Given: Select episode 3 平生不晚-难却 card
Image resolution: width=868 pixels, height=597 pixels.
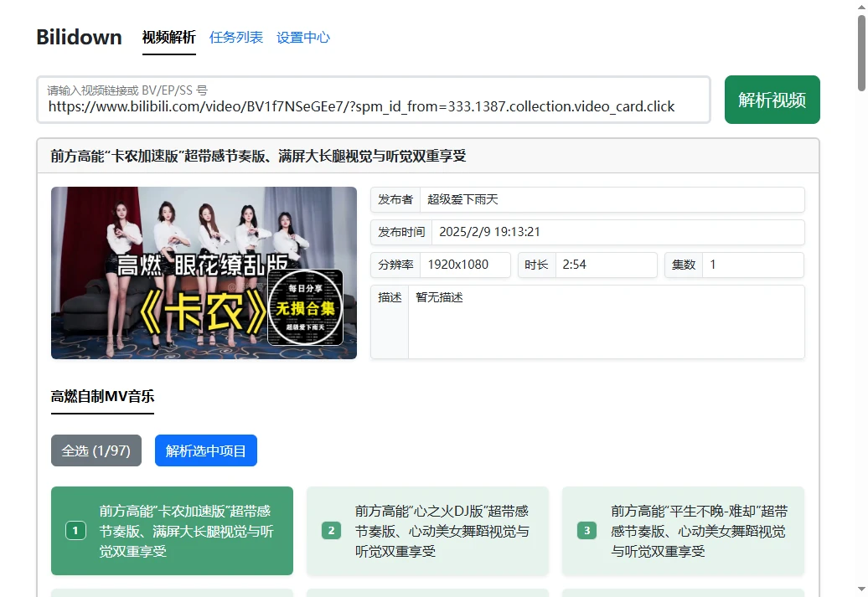Looking at the screenshot, I should (683, 531).
